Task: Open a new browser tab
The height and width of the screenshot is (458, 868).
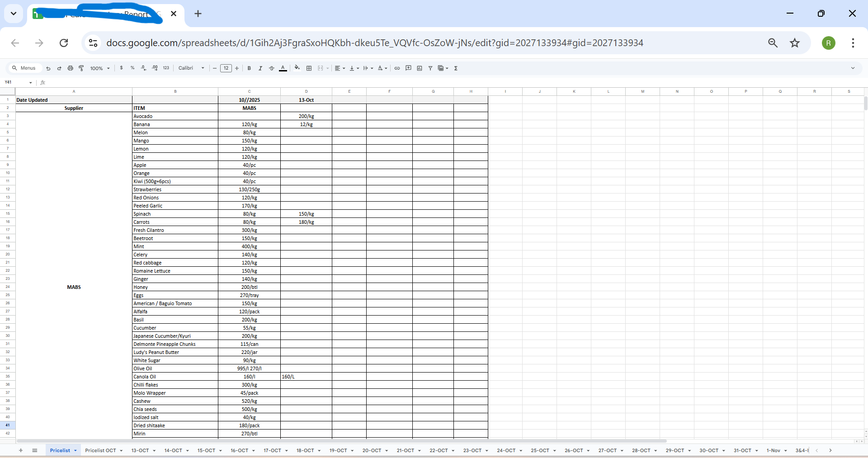Action: [198, 14]
